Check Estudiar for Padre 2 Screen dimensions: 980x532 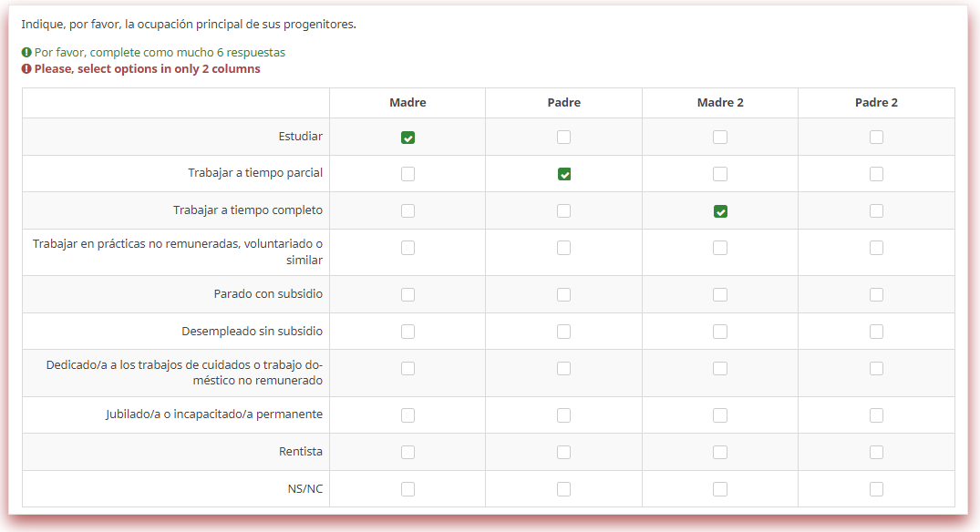coord(876,138)
